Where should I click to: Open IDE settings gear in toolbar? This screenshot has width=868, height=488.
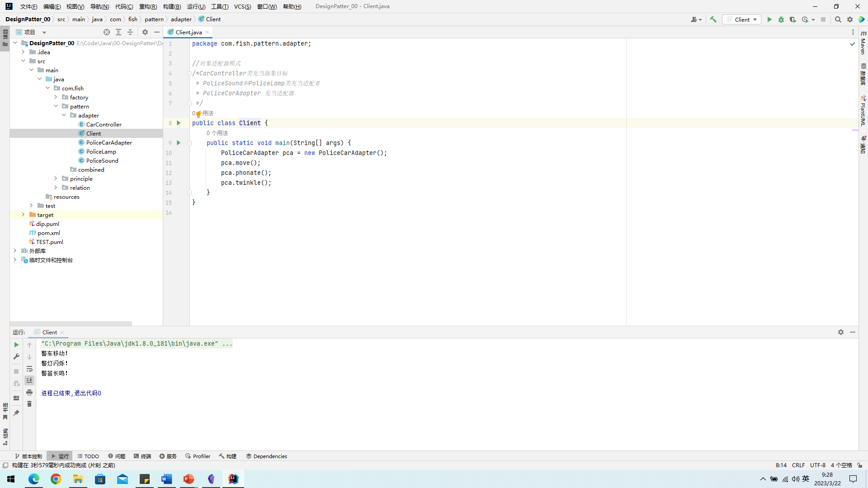tap(850, 19)
